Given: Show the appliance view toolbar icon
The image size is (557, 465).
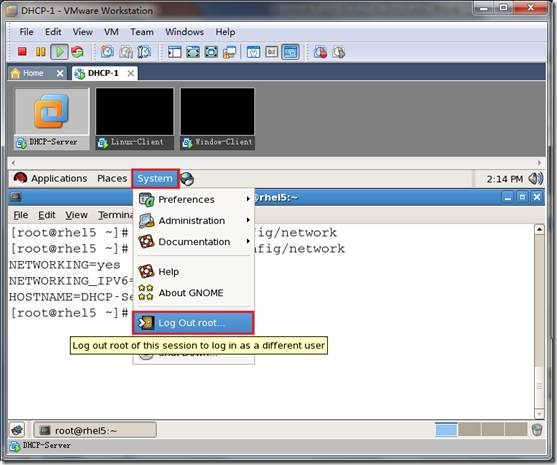Looking at the screenshot, I should pos(272,52).
